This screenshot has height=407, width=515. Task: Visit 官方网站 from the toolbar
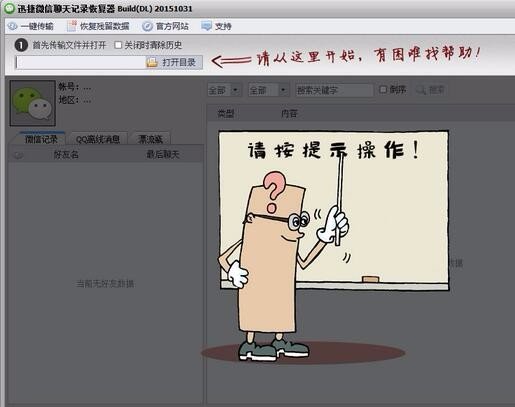click(165, 26)
